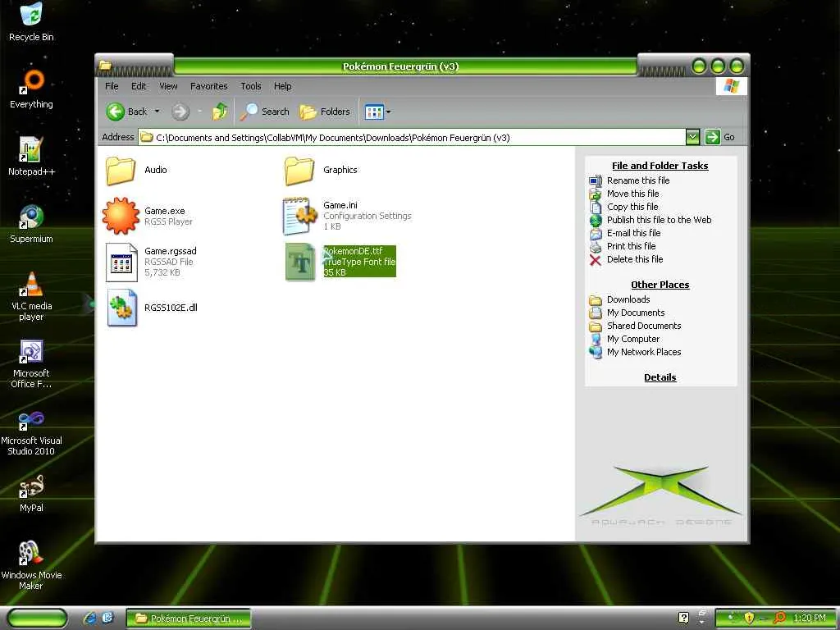Select the Game.rgssad file icon
This screenshot has width=840, height=630.
(121, 262)
